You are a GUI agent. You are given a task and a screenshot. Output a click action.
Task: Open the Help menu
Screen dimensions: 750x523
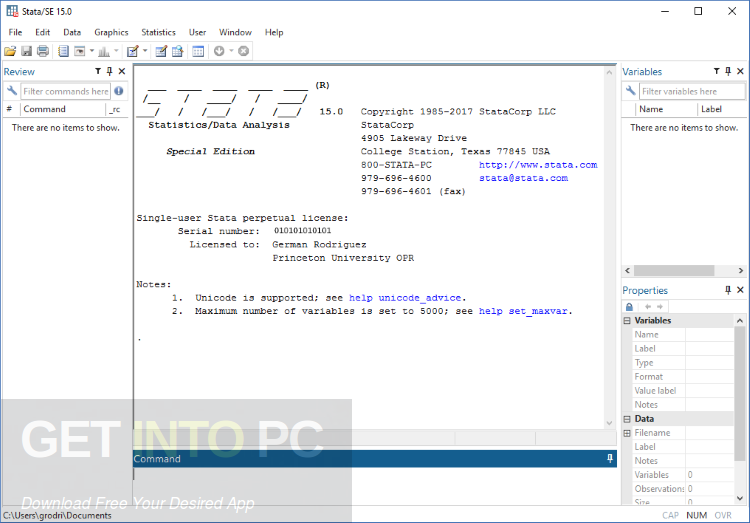tap(274, 32)
